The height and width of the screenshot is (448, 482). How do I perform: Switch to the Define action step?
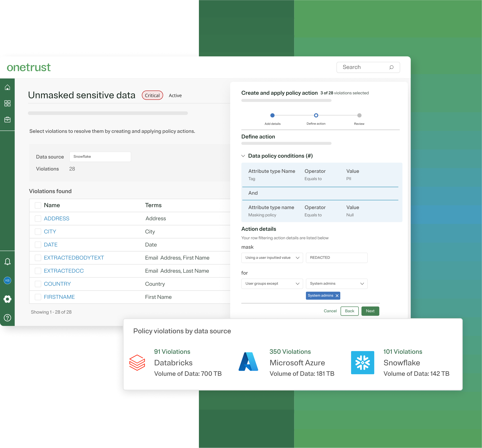(316, 115)
